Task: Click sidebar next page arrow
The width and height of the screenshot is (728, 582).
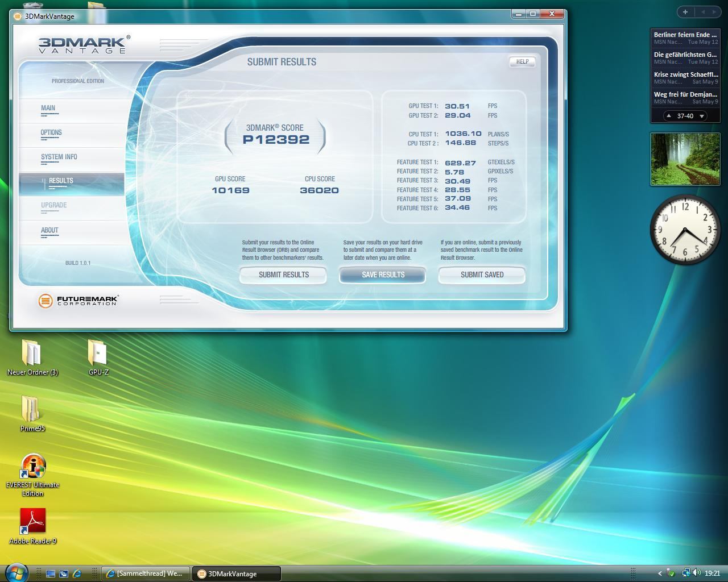Action: (715, 11)
